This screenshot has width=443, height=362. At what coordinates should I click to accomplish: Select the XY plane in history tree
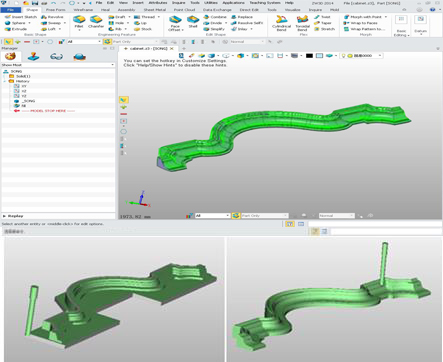pos(21,86)
